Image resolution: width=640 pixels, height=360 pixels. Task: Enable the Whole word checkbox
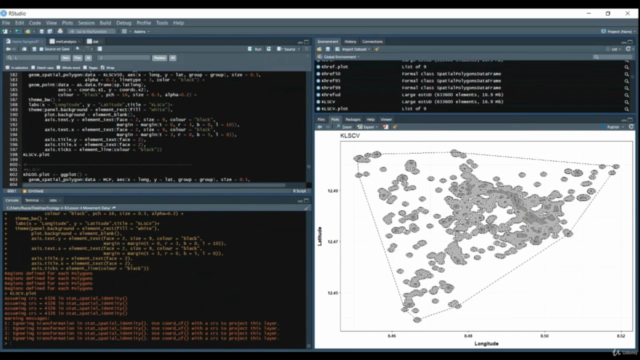(x=58, y=67)
